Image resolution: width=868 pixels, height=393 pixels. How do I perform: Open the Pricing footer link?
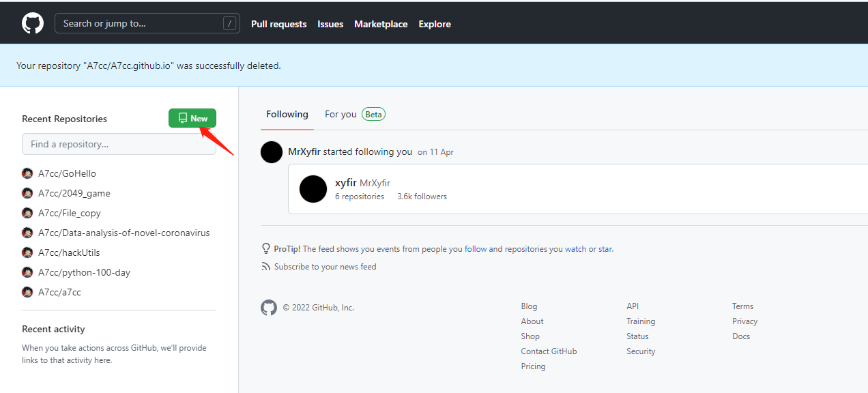533,366
